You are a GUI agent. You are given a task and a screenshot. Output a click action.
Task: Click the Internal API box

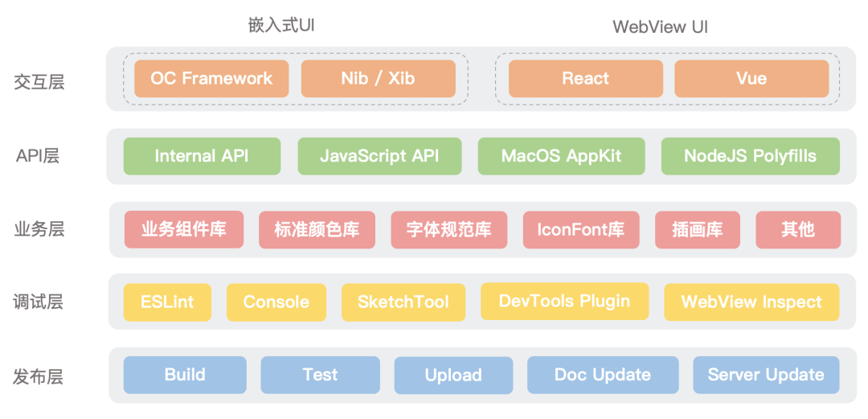click(x=202, y=156)
